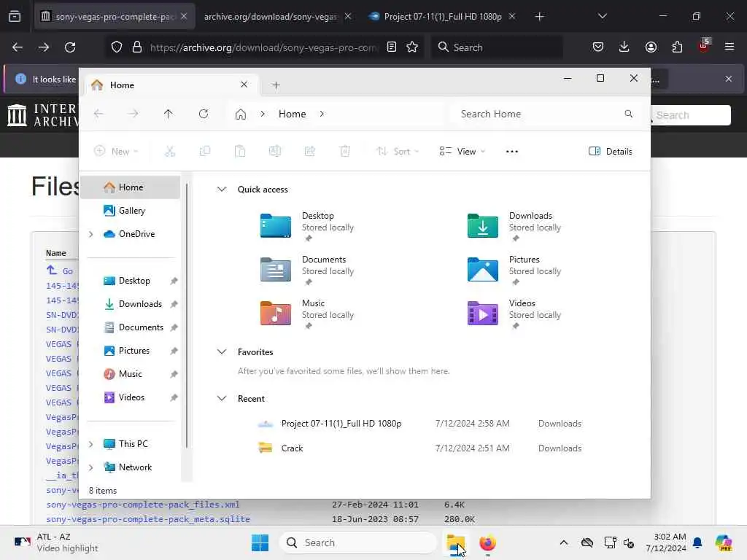The image size is (747, 560).
Task: Click the Firefox list all tabs arrow
Action: point(602,17)
